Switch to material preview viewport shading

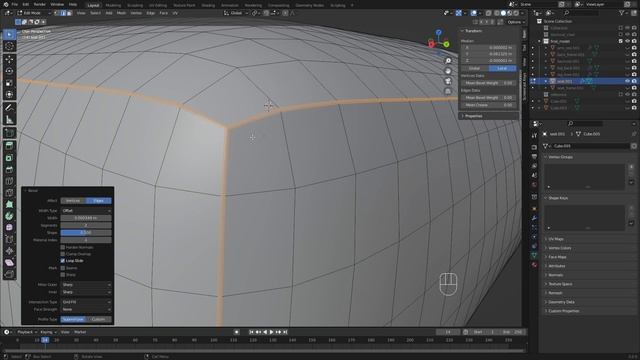tap(509, 13)
